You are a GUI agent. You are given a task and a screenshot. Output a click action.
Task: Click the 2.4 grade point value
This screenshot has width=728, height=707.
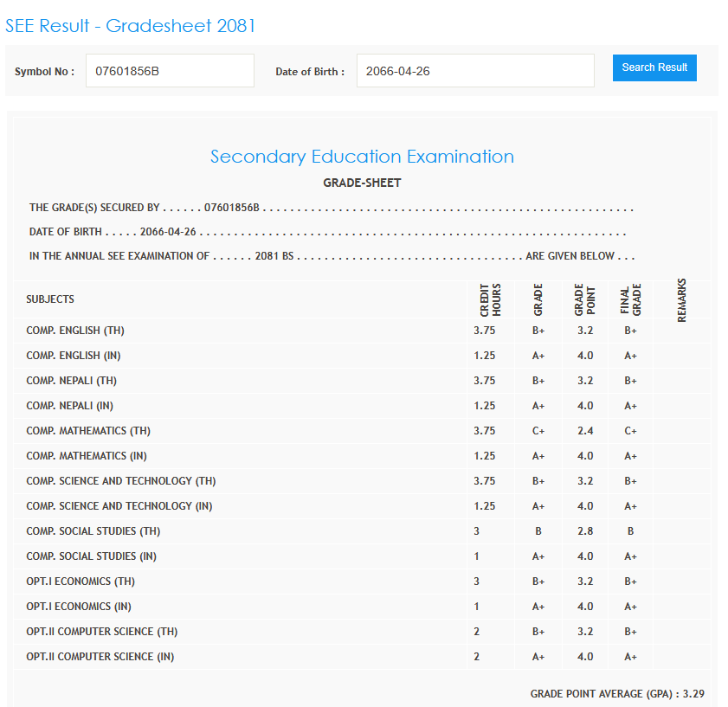coord(584,431)
